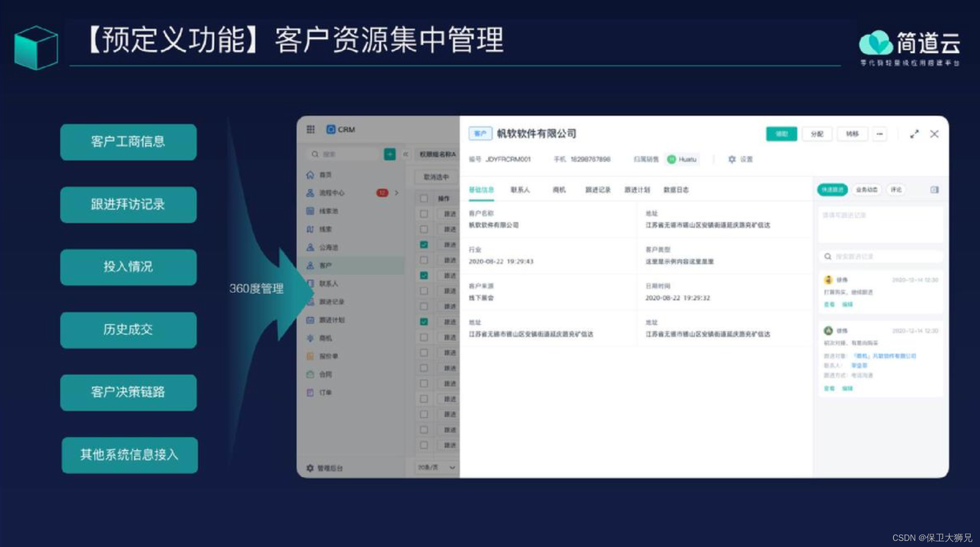
Task: Select the 快速跟进 pill tab
Action: (832, 190)
